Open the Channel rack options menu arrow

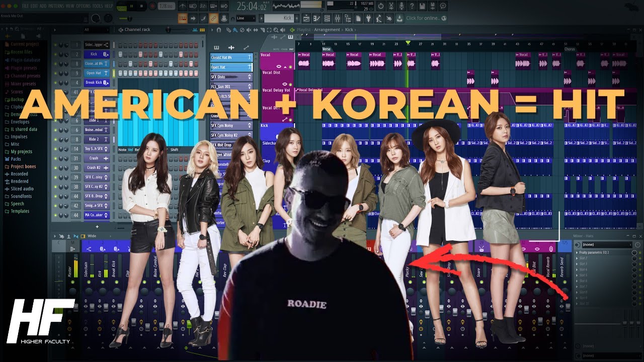(x=54, y=30)
